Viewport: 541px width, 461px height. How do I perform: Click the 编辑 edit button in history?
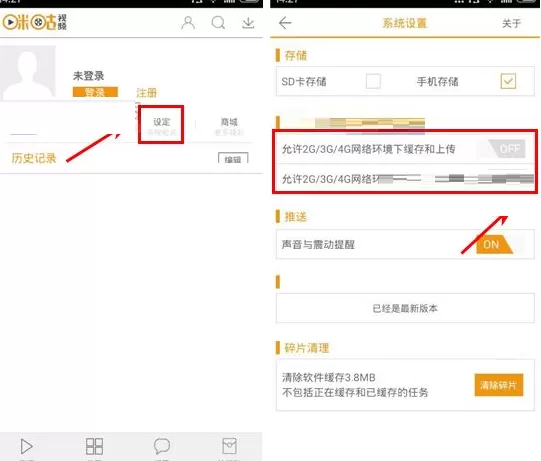point(233,158)
